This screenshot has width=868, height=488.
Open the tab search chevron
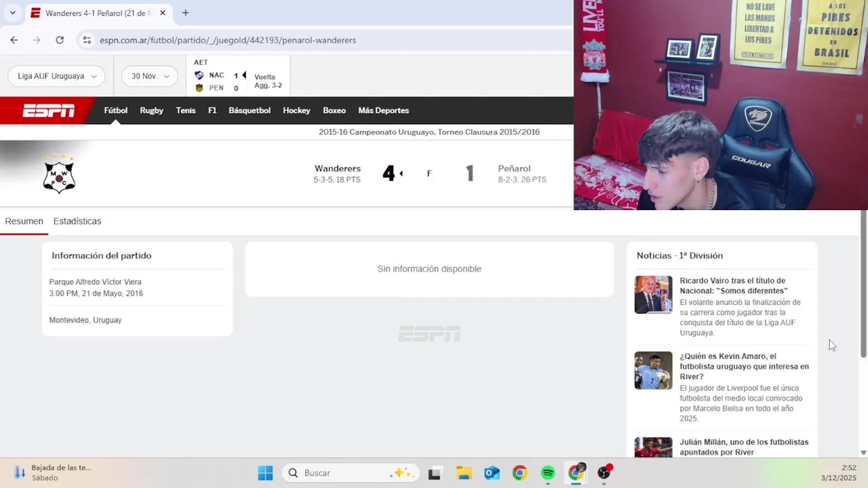point(12,13)
